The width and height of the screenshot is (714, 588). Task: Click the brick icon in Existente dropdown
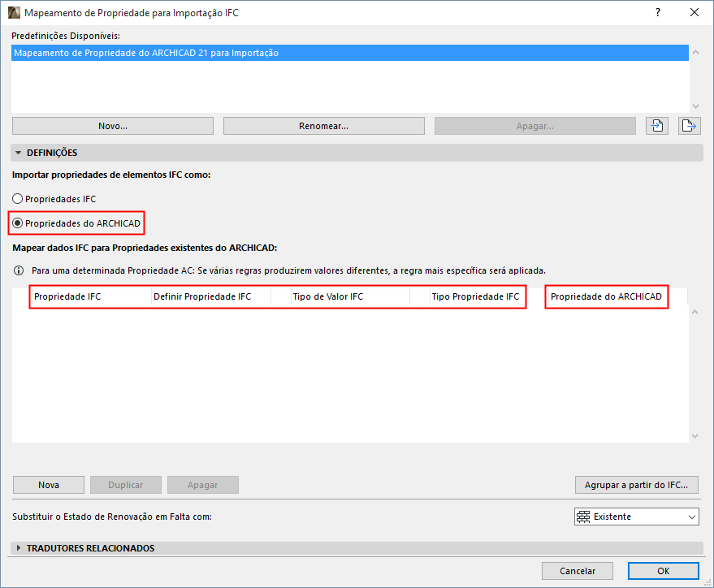tap(583, 517)
